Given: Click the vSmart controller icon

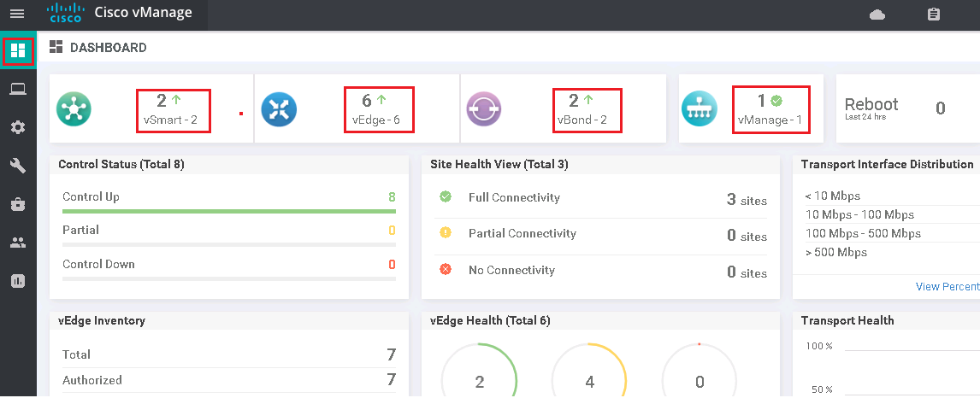Looking at the screenshot, I should [74, 109].
